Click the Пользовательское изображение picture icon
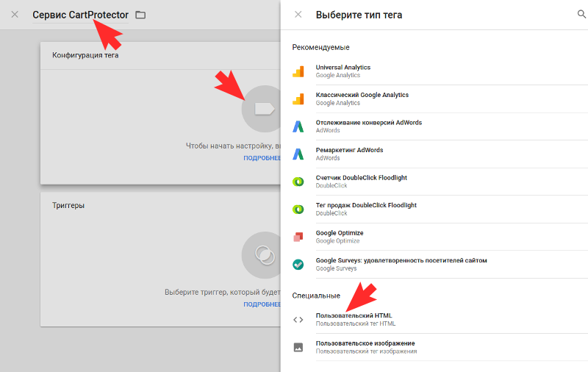 pos(298,347)
